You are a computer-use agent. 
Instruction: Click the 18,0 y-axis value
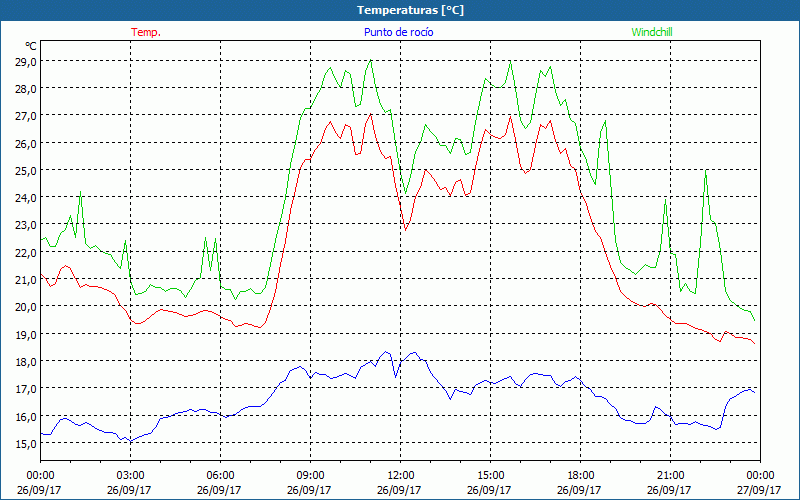click(x=25, y=361)
